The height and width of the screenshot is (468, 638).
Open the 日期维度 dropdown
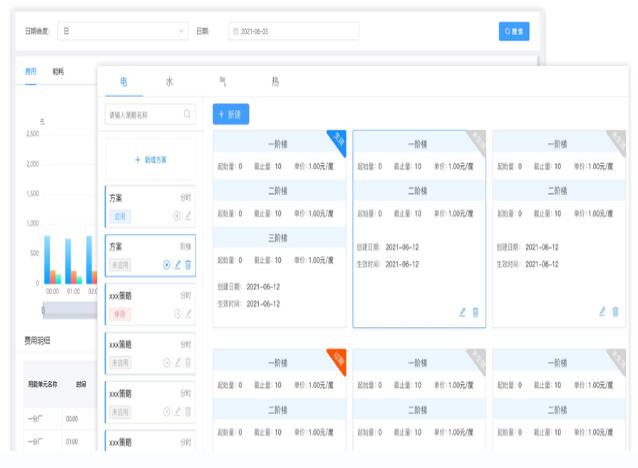click(x=123, y=31)
